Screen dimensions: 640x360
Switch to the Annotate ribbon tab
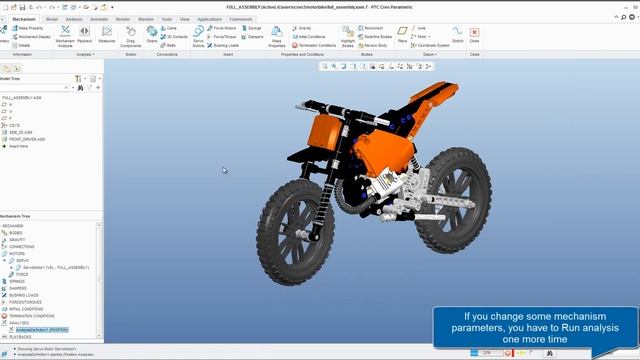[x=99, y=19]
